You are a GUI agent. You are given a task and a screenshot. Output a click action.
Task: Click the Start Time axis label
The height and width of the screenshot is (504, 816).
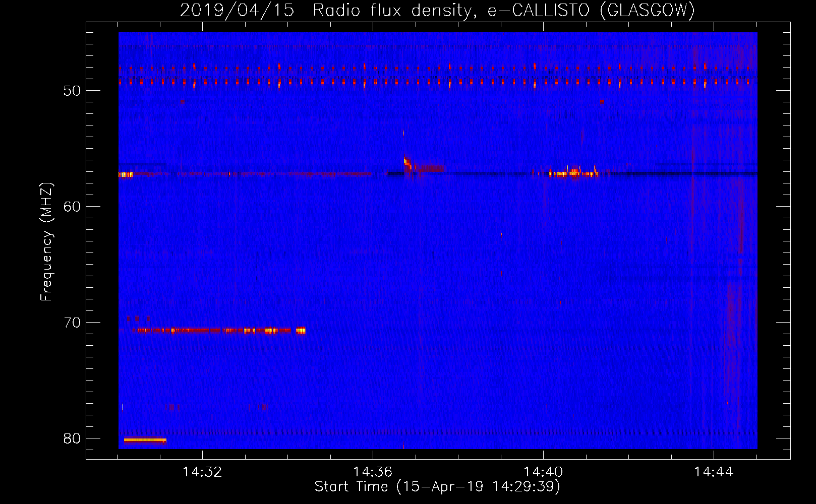437,487
